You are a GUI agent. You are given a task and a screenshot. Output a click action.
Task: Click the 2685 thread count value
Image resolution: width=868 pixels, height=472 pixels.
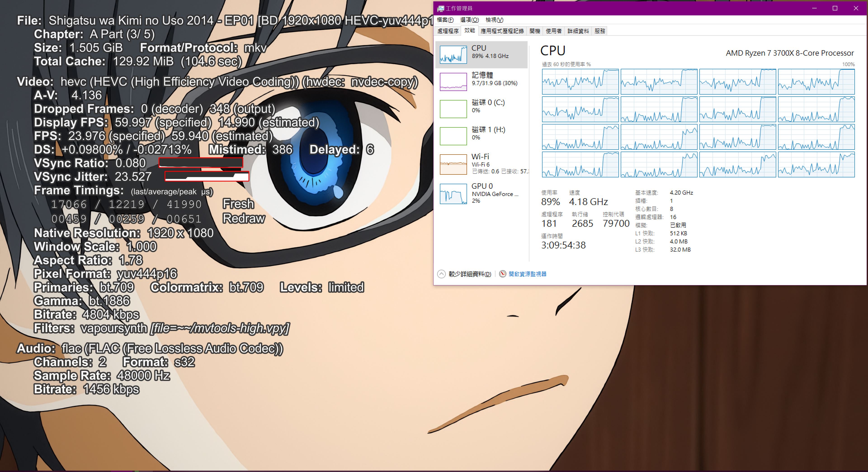582,223
